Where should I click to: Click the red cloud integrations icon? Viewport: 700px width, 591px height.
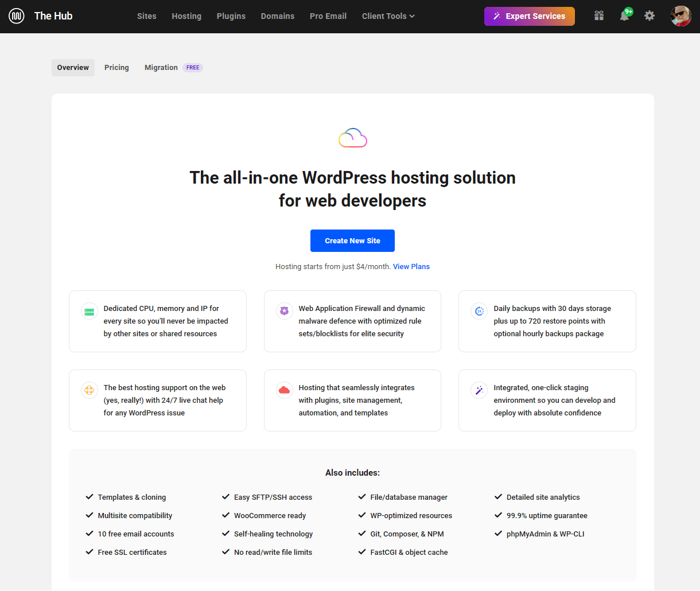[284, 390]
